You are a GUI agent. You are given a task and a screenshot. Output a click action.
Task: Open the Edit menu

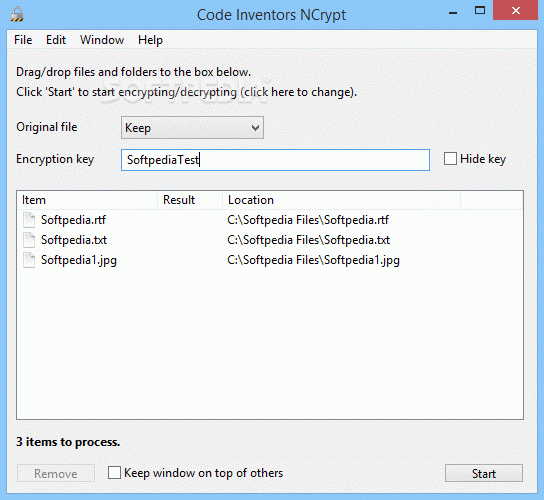[x=56, y=40]
